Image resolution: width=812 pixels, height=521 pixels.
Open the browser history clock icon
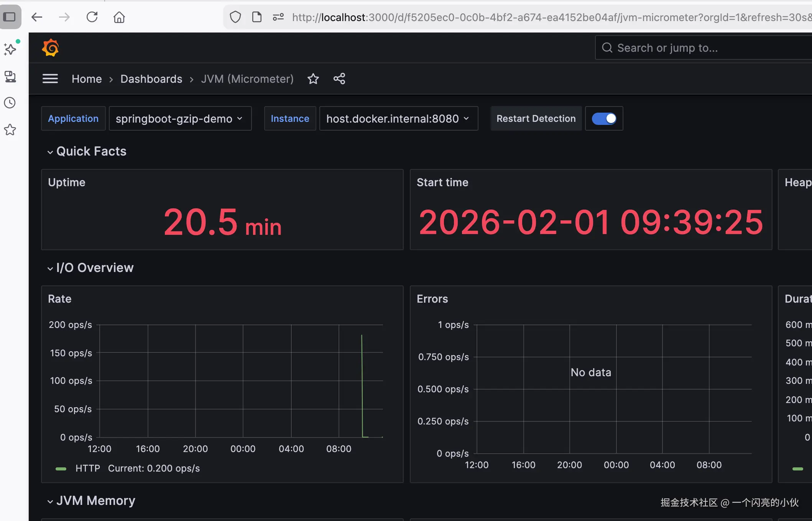pos(10,103)
